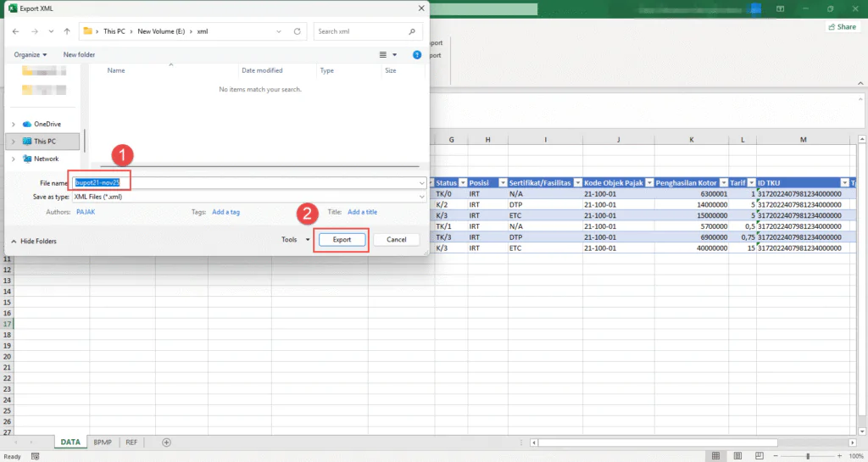
Task: Switch to Normal view in status bar
Action: 715,456
